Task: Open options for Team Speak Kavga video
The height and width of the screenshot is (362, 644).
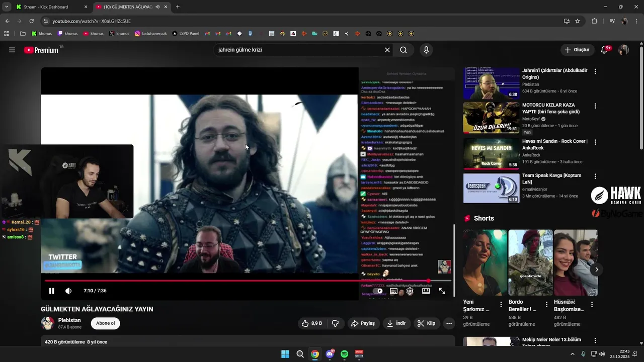Action: (x=595, y=176)
